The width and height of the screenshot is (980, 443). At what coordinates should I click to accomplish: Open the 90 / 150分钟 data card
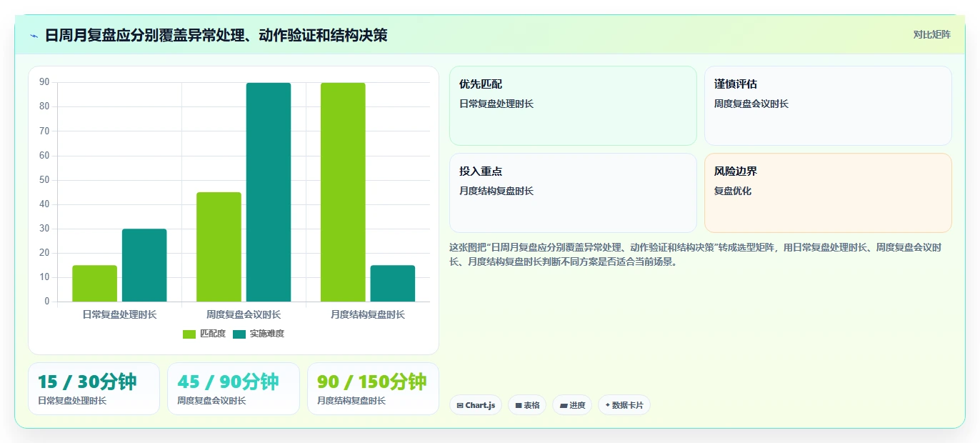click(373, 389)
